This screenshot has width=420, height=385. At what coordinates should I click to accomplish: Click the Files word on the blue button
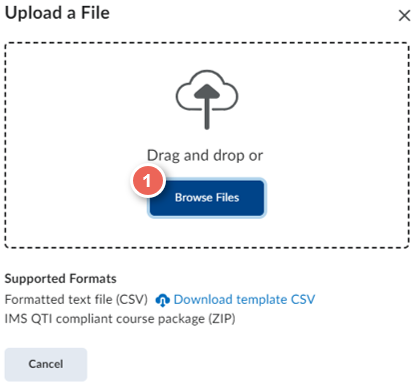[x=227, y=198]
